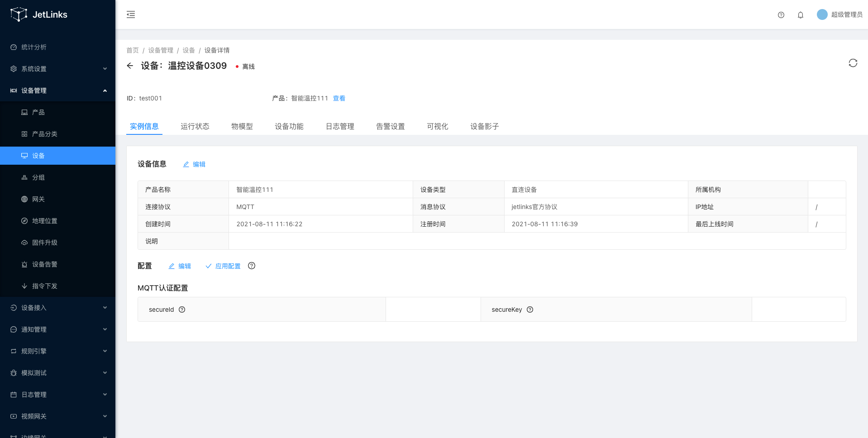868x438 pixels.
Task: Click the 2021-08-11 11:16:22 creation time
Action: click(269, 224)
